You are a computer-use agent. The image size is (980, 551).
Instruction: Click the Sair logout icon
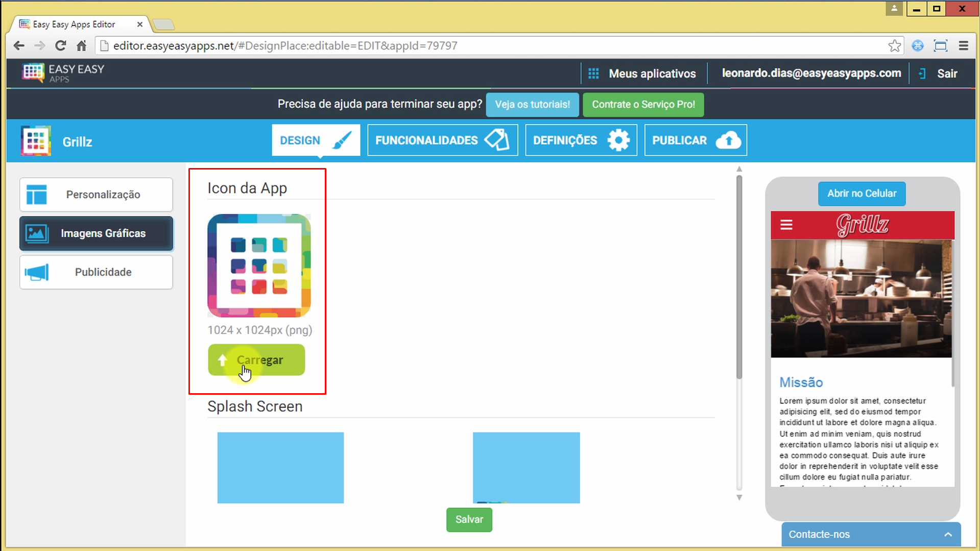click(922, 73)
